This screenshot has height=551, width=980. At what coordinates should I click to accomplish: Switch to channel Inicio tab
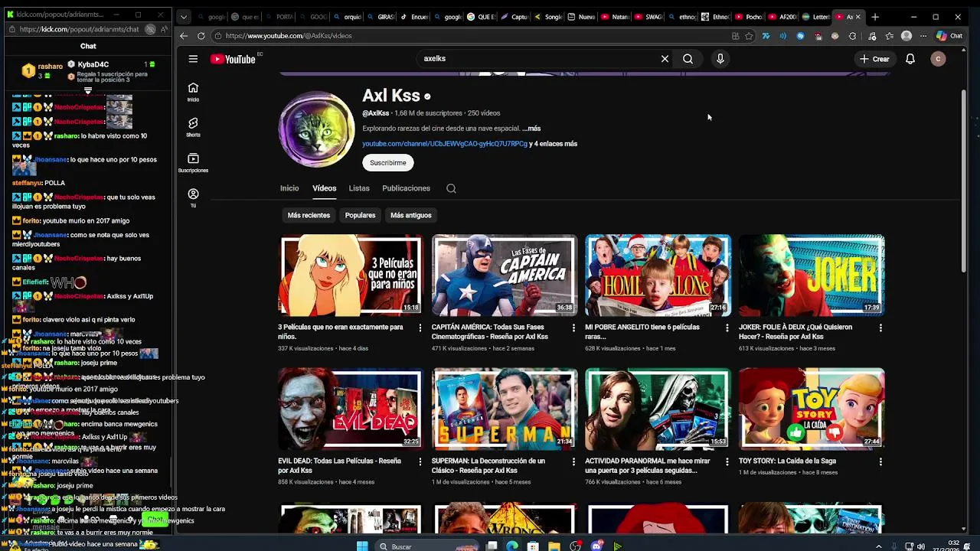click(289, 188)
